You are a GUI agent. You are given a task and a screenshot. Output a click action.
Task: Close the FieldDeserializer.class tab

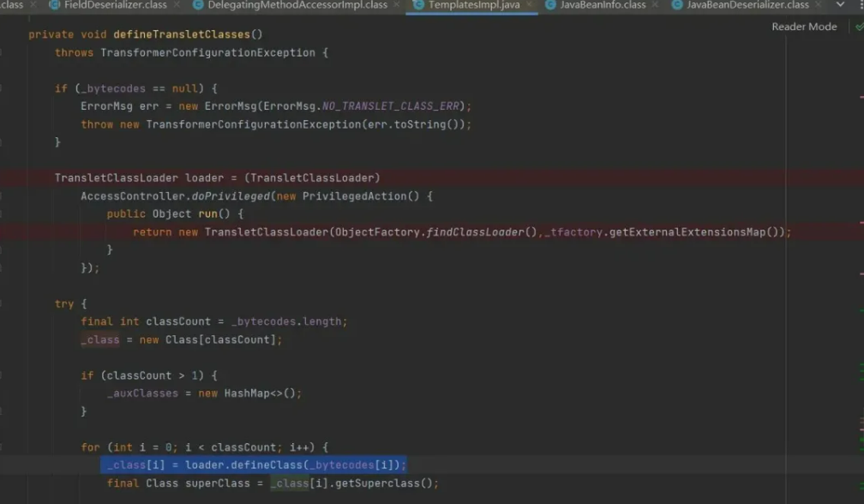[x=177, y=5]
